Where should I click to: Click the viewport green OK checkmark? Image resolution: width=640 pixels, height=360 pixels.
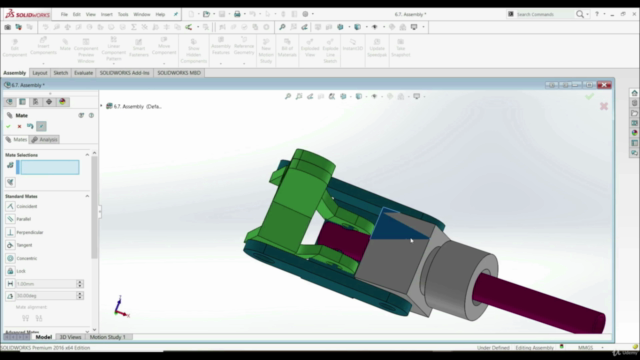point(589,97)
